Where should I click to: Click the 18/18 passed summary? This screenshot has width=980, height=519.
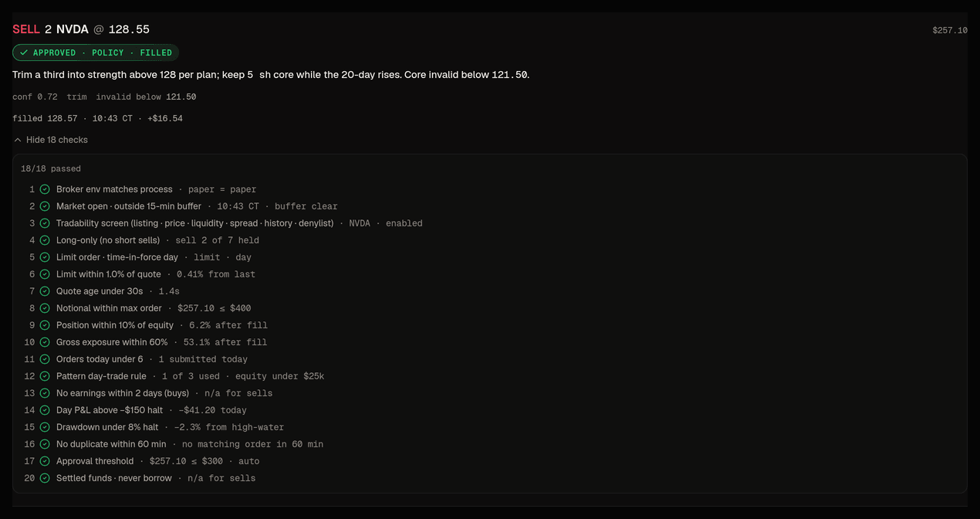click(x=51, y=168)
